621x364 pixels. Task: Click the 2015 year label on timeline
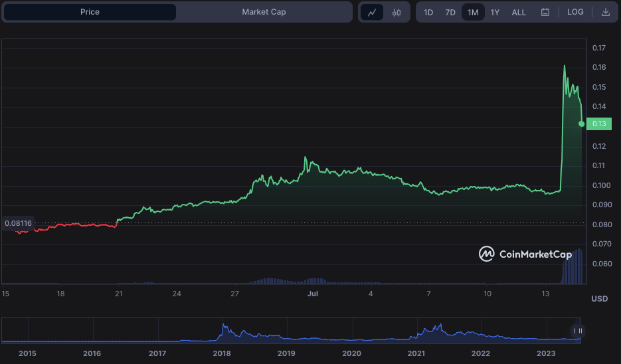[x=27, y=353]
